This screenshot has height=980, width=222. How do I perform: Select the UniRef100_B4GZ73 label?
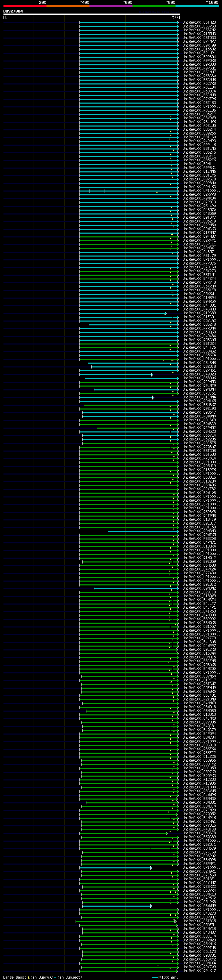[199, 914]
